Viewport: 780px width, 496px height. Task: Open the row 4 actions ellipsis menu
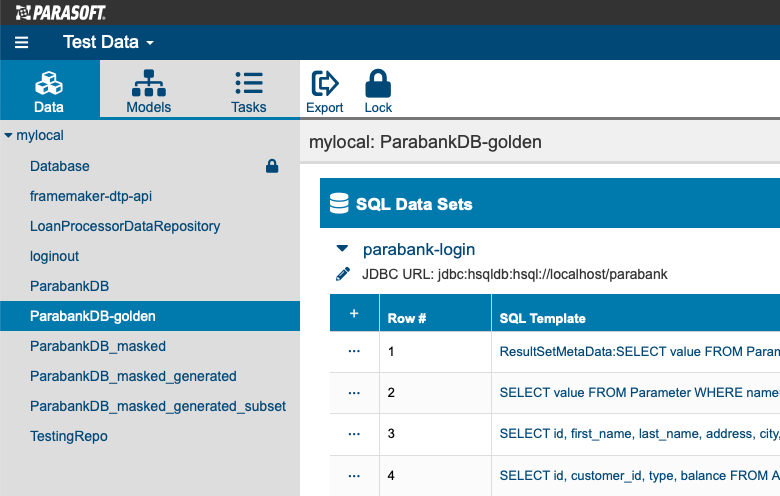tap(354, 476)
